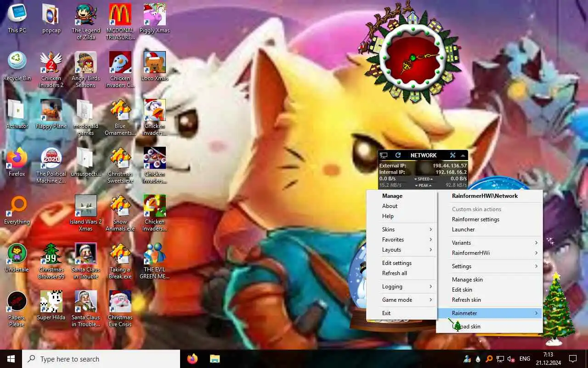Select Edit settings in context menu

coord(401,263)
